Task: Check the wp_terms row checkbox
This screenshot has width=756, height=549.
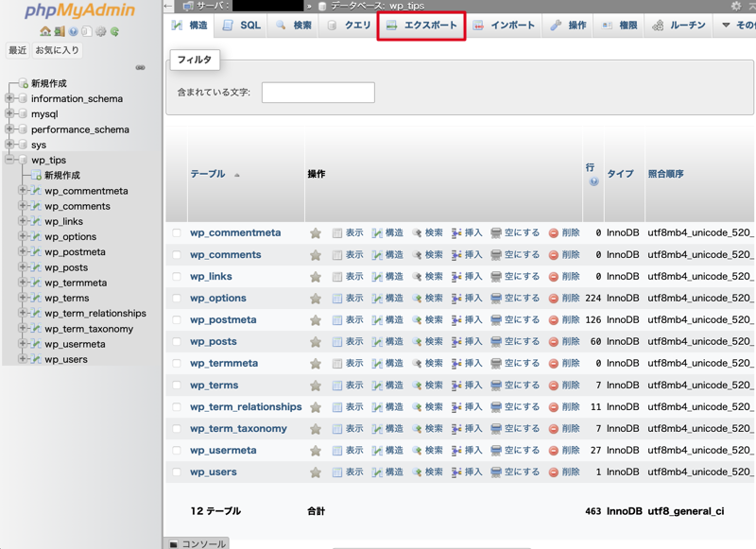Action: click(177, 386)
